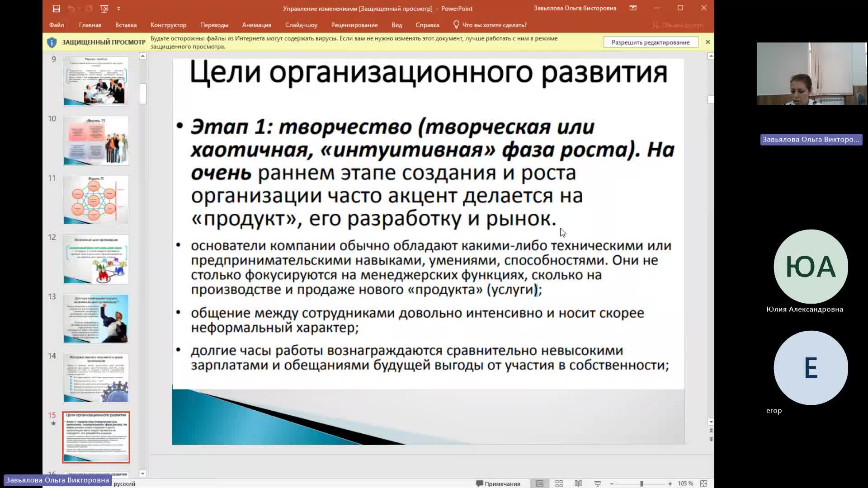Click the slide title 'Цели организационного развития'
The image size is (868, 488).
click(428, 72)
